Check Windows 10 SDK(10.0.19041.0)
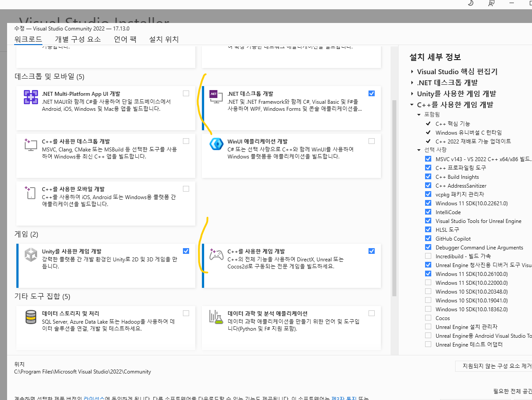532x400 pixels. (x=428, y=300)
